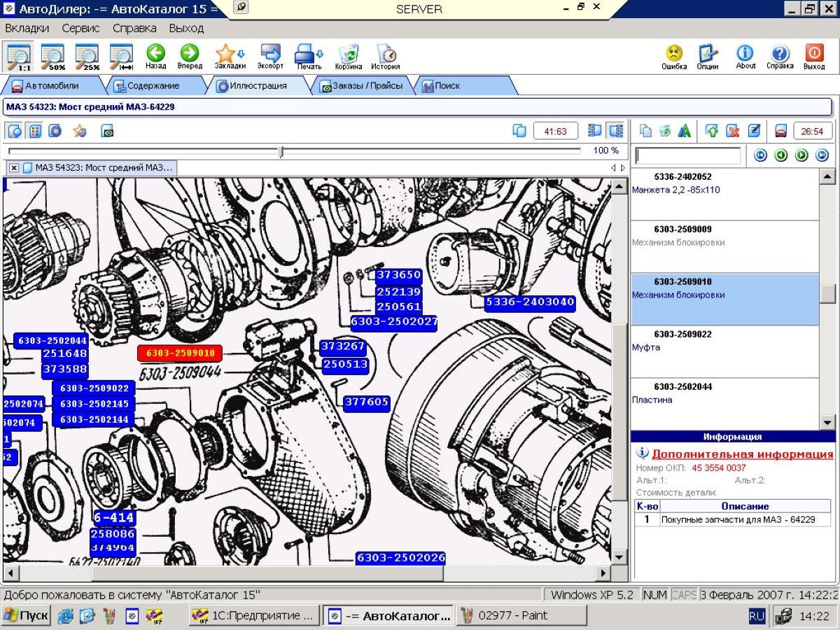840x630 pixels.
Task: Jump to first part with blue arrow
Action: pos(761,155)
